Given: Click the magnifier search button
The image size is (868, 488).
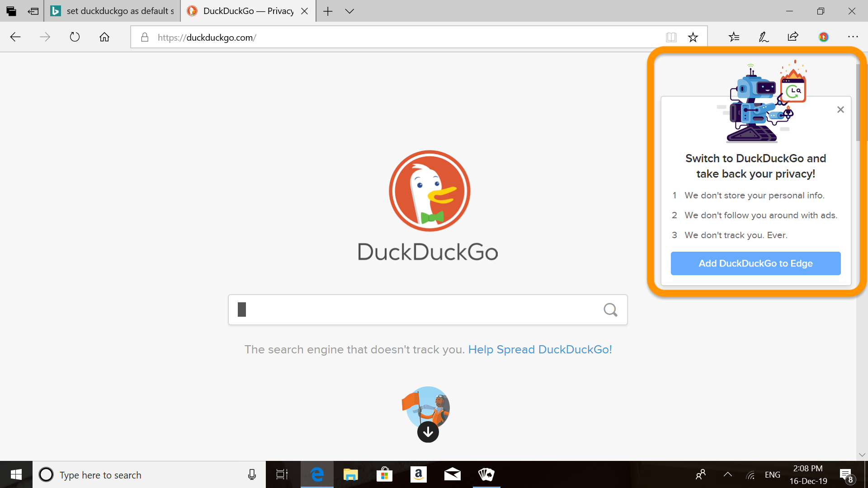Looking at the screenshot, I should [610, 310].
